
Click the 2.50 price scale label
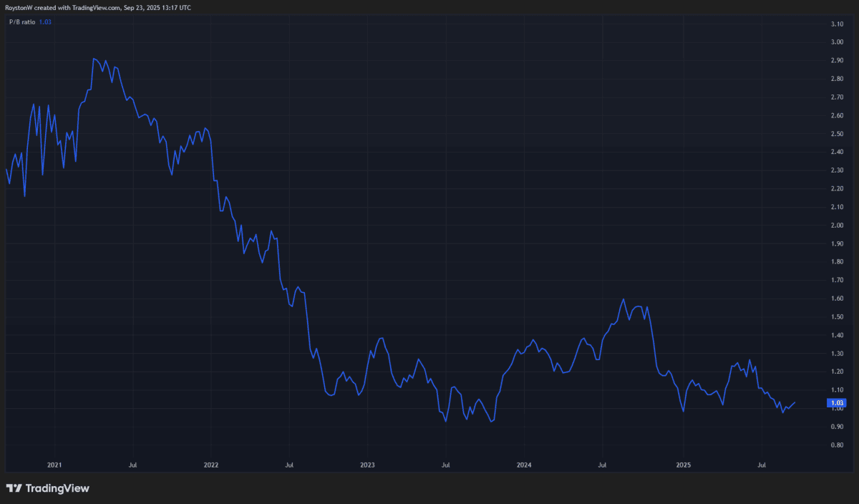[837, 134]
